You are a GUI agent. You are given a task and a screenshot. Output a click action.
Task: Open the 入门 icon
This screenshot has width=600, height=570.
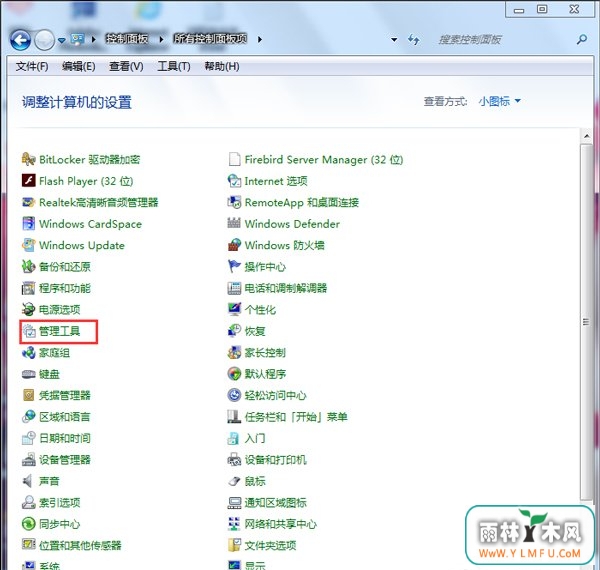(234, 438)
